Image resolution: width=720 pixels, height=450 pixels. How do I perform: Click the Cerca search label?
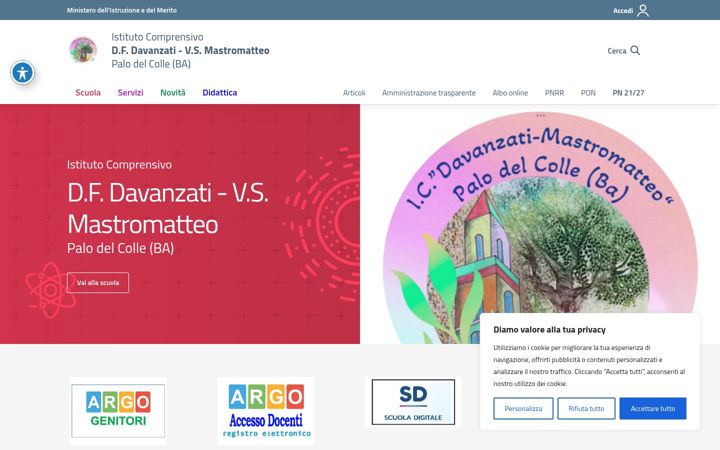[x=617, y=51]
